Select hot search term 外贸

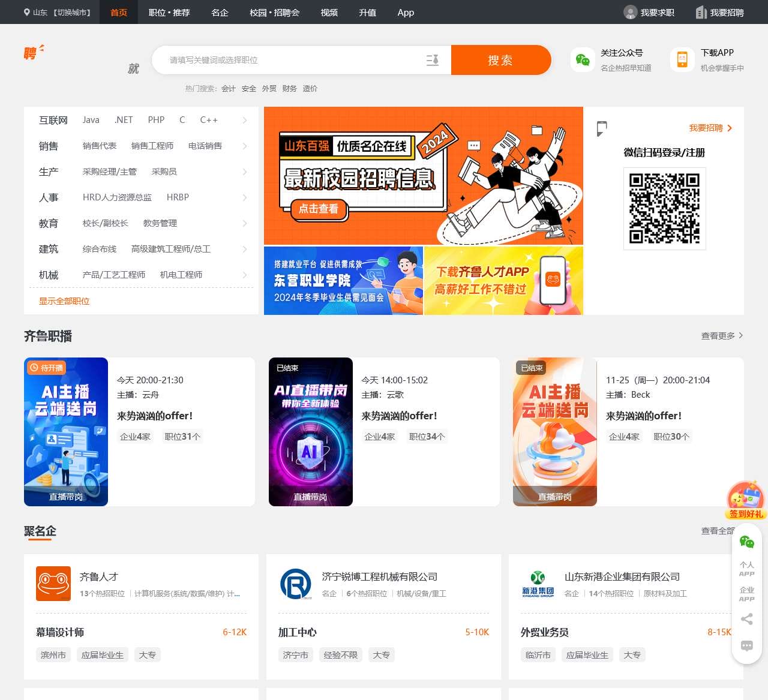tap(269, 88)
